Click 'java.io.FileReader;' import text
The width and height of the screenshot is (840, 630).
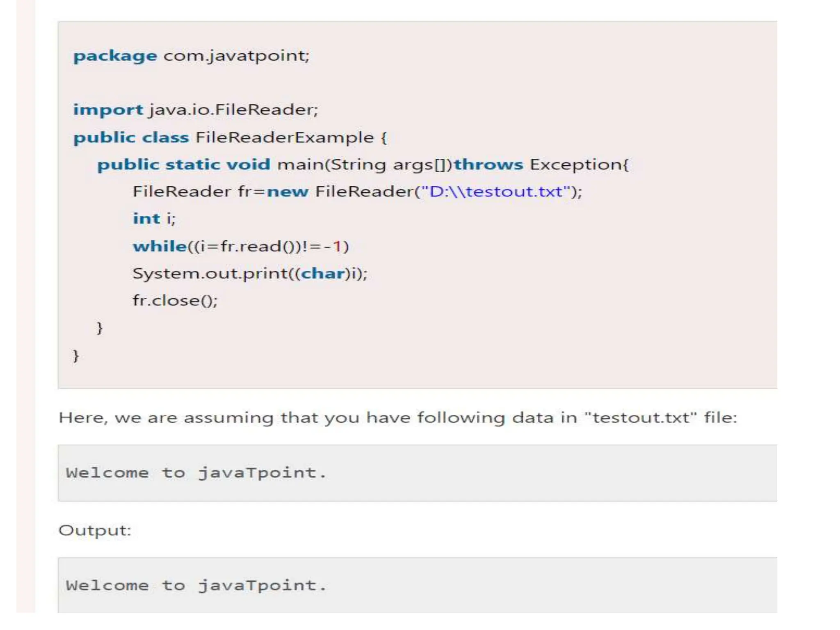point(233,110)
